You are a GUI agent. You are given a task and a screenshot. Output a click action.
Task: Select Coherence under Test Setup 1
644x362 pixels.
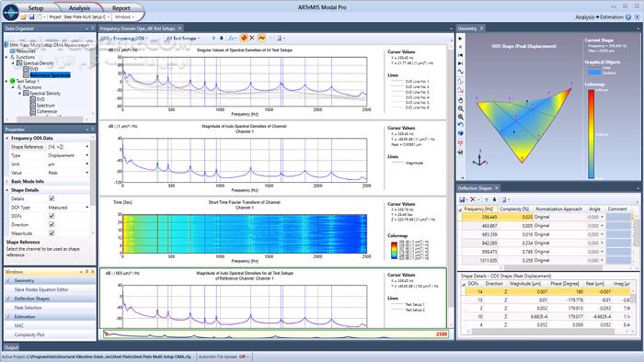46,111
